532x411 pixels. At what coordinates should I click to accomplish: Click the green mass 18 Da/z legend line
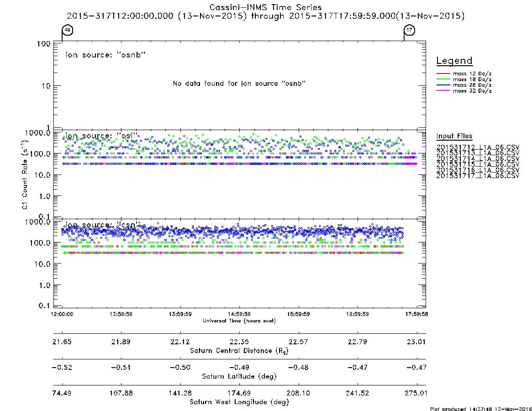(x=443, y=79)
